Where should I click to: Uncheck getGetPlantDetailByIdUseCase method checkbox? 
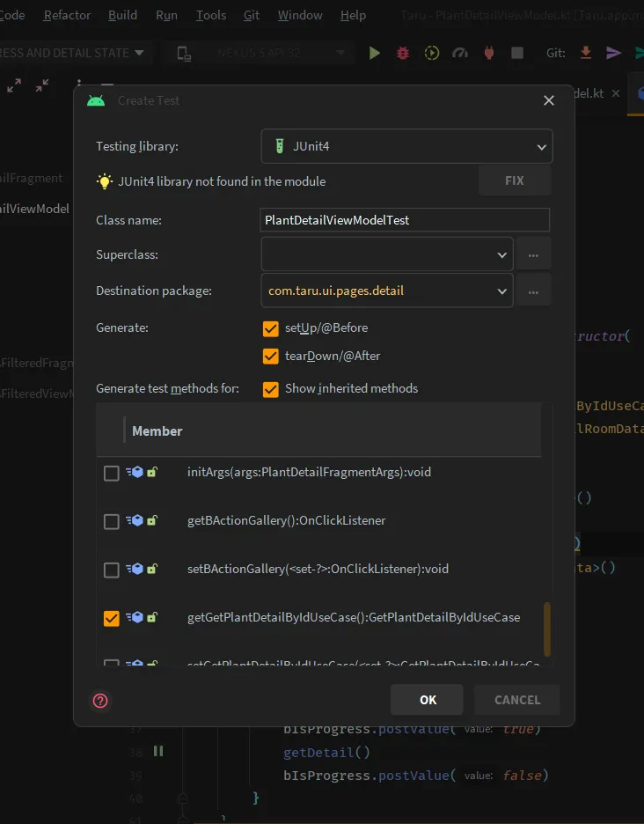(x=112, y=618)
